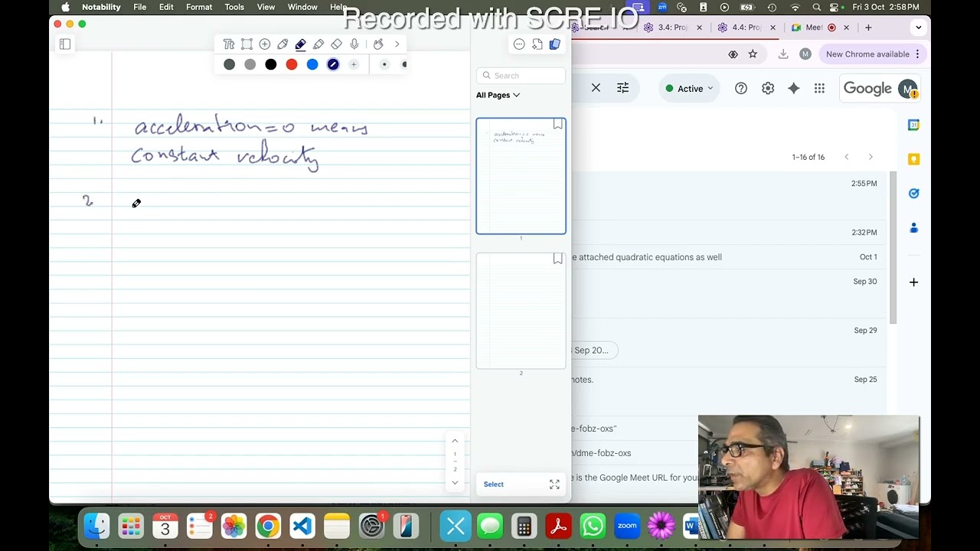
Task: Choose the light gray ink color
Action: click(250, 64)
